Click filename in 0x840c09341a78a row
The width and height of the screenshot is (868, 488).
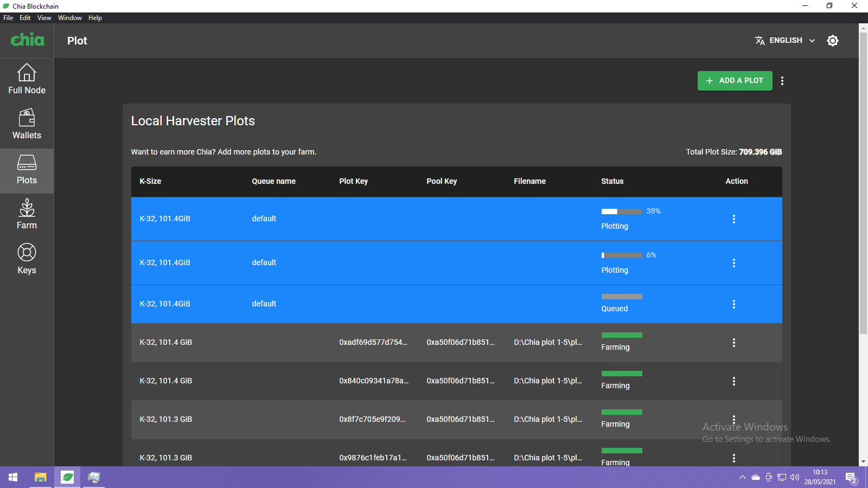click(548, 381)
